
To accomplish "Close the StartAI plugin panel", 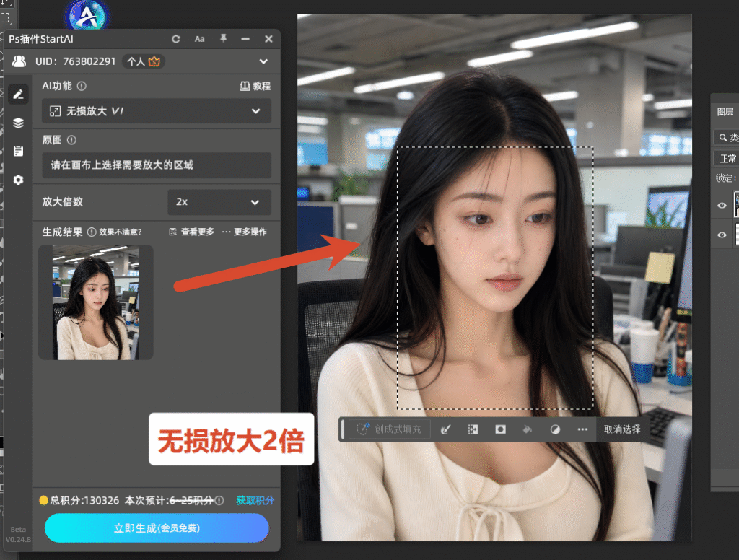I will coord(268,39).
